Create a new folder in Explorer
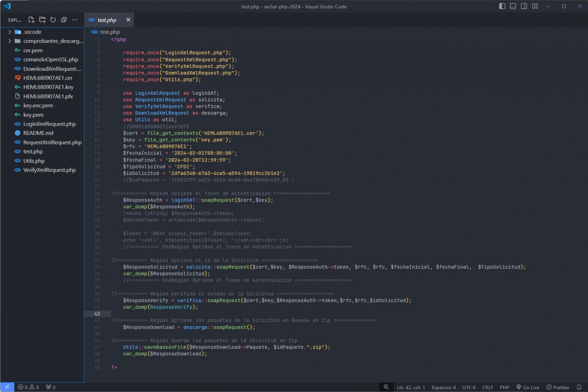The image size is (588, 392). (x=42, y=20)
